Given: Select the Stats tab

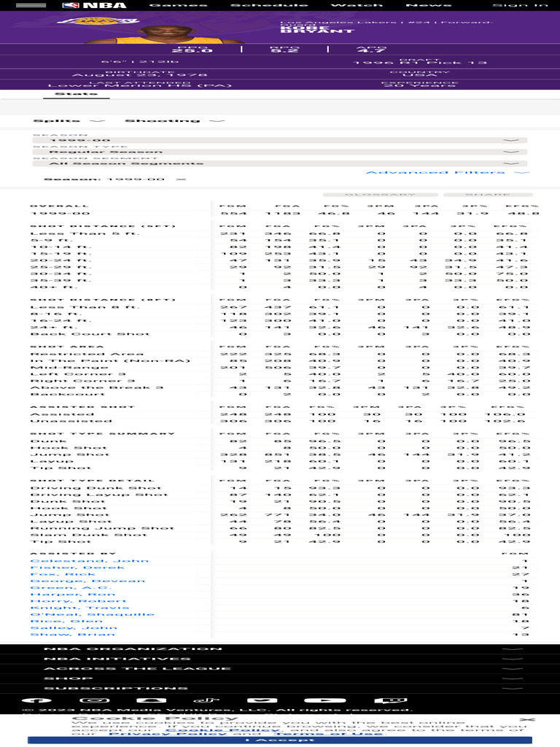Looking at the screenshot, I should tap(76, 94).
